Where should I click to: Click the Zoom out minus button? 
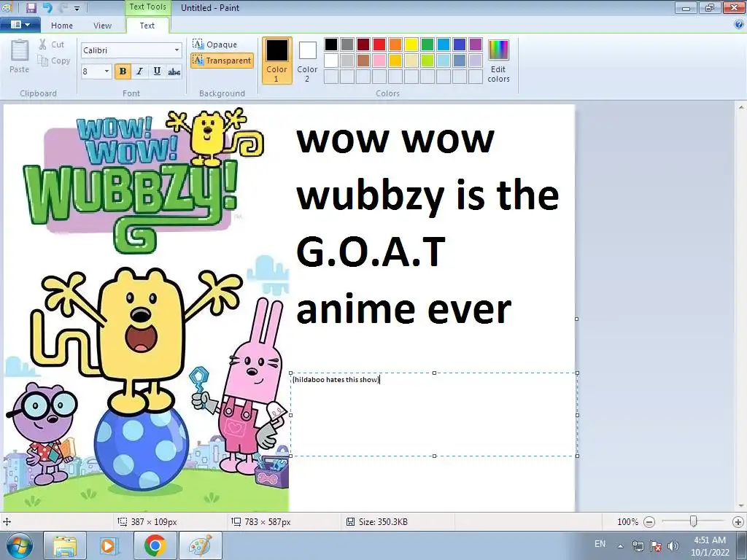(649, 522)
